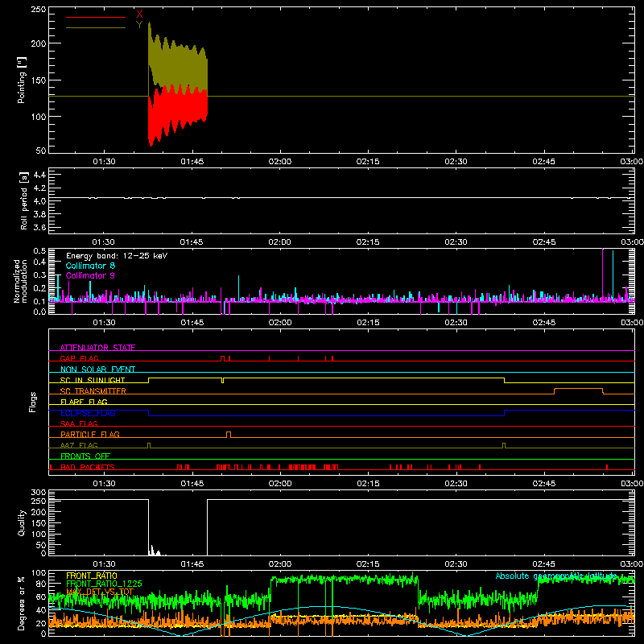Viewport: 644px width, 644px height.
Task: Click the 0.5 tick on modulation axis
Action: (39, 251)
